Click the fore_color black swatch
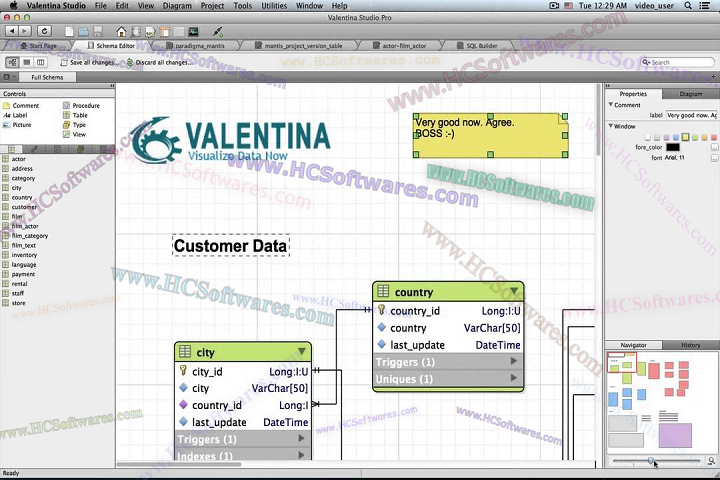 673,147
